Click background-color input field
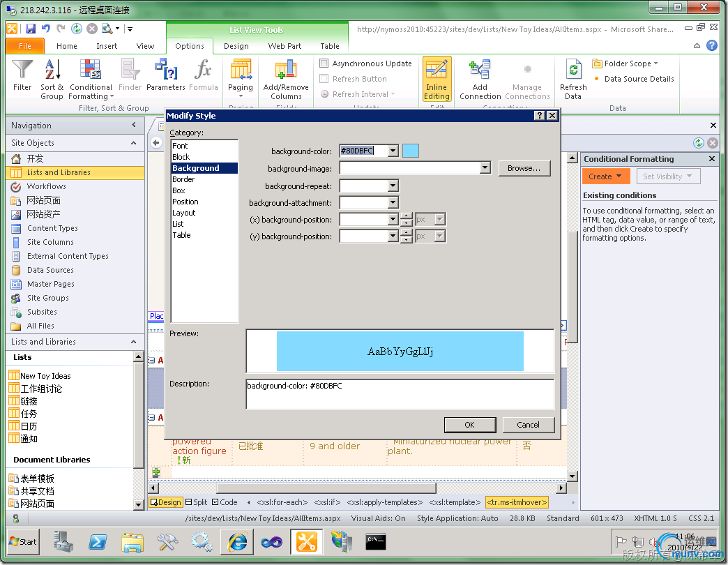 click(363, 151)
